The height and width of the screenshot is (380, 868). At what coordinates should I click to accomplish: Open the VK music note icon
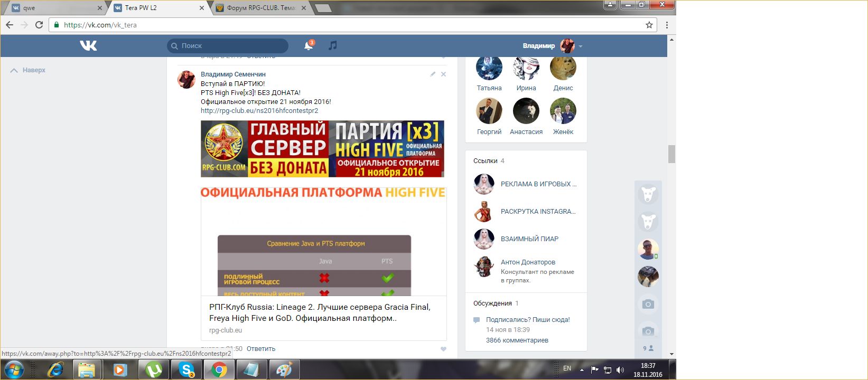pos(332,46)
